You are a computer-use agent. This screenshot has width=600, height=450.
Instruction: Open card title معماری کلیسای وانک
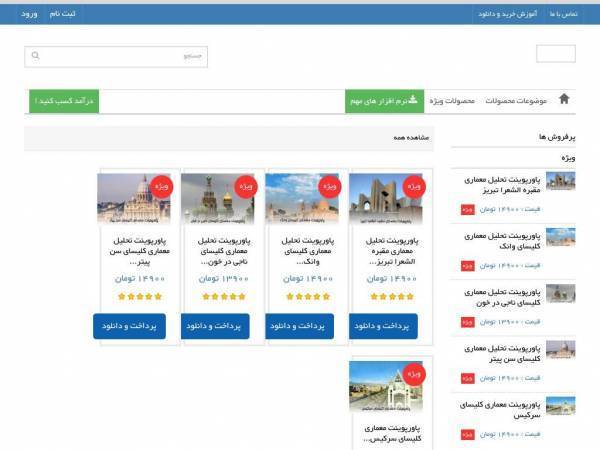click(308, 251)
